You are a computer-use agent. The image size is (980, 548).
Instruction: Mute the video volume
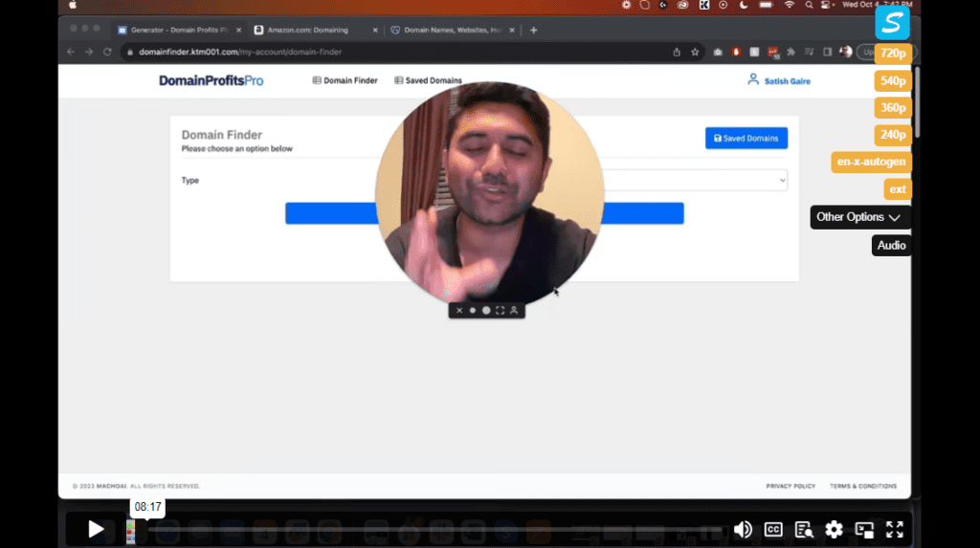743,529
